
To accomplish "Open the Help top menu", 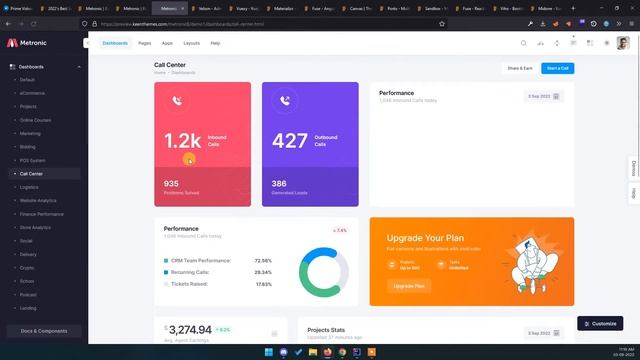I will click(215, 43).
